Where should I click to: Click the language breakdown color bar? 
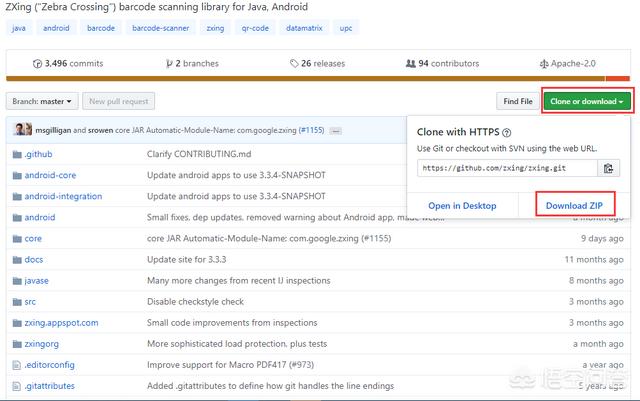(318, 78)
